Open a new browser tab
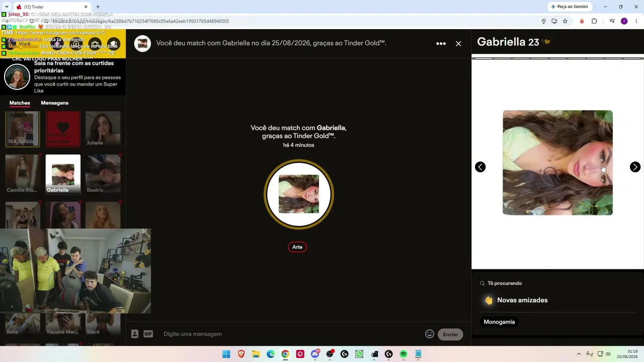Screen dimensions: 644x362 click(98, 7)
